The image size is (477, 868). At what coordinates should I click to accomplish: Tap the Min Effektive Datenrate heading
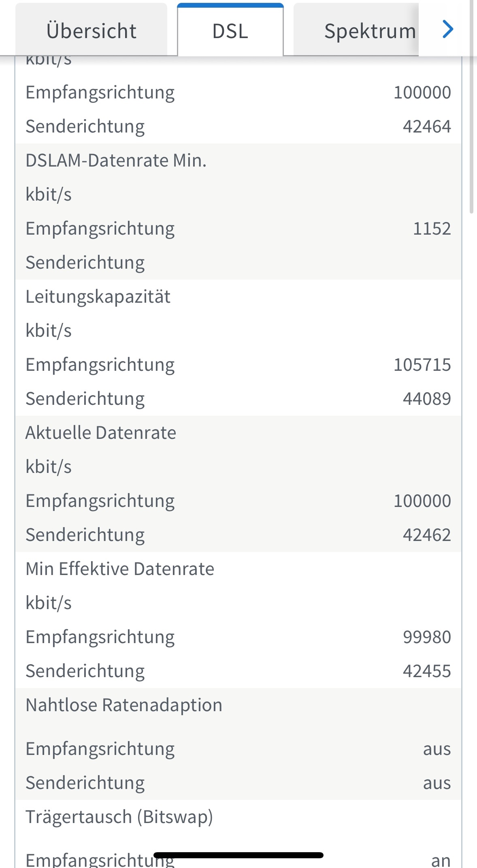point(120,569)
